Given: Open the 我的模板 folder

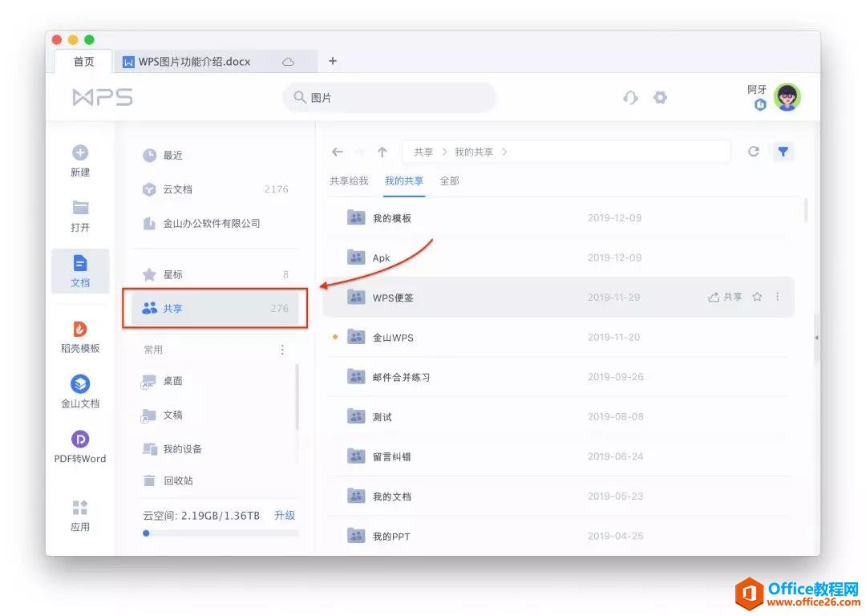Looking at the screenshot, I should pyautogui.click(x=559, y=217).
